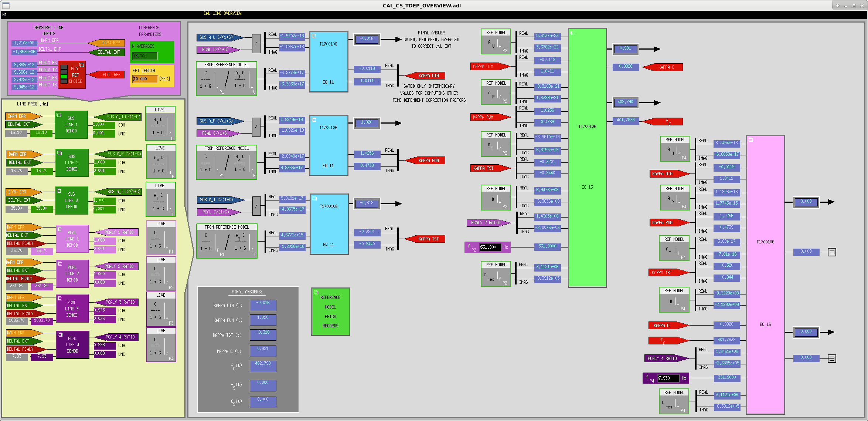Click the REF MODEL D value -9.3229e+08
The width and height of the screenshot is (868, 421).
click(727, 293)
